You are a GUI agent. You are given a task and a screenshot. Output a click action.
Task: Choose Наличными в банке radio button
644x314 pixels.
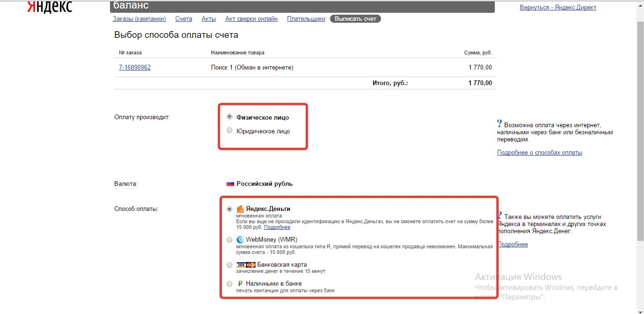click(x=229, y=284)
